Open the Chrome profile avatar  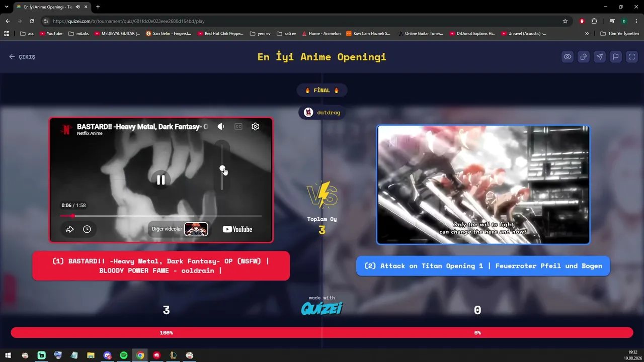(x=624, y=21)
